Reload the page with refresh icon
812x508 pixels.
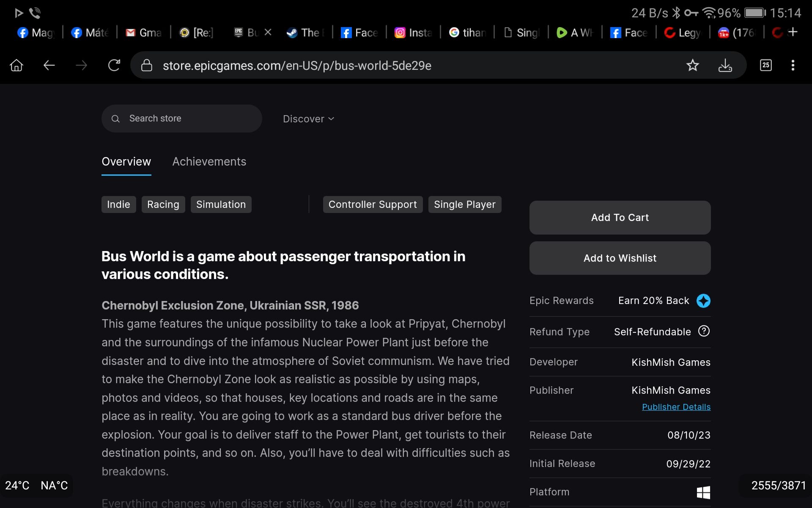click(x=114, y=66)
